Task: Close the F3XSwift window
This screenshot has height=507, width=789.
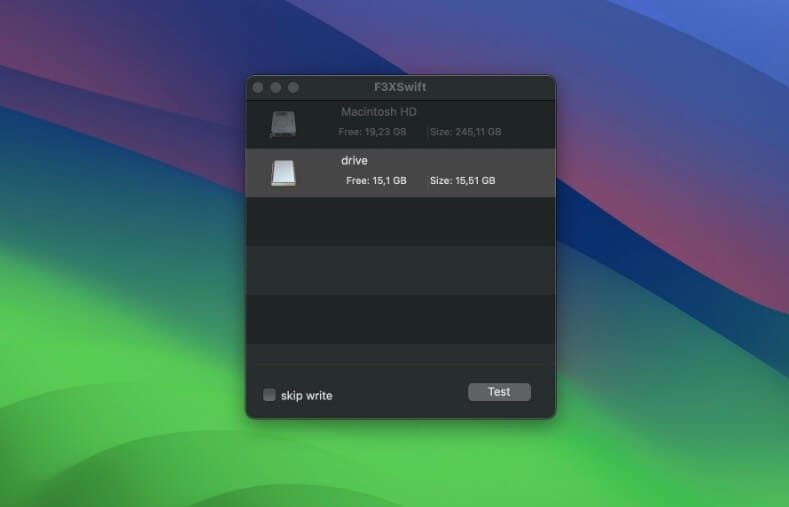Action: point(258,88)
